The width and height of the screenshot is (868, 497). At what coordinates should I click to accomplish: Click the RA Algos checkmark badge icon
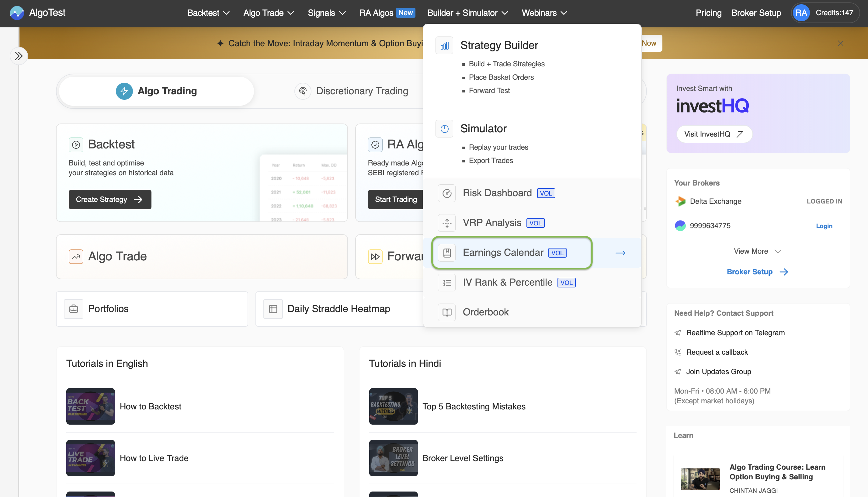(x=375, y=145)
